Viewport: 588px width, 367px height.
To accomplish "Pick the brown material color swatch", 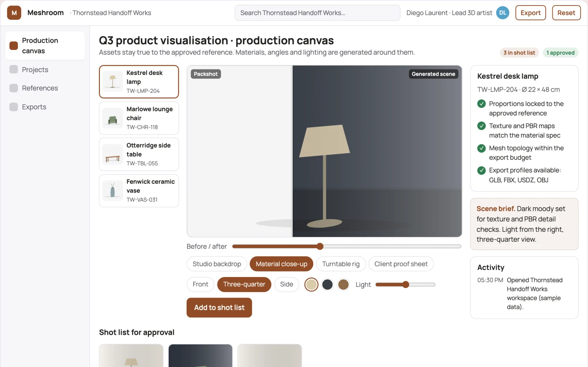I will click(x=343, y=284).
